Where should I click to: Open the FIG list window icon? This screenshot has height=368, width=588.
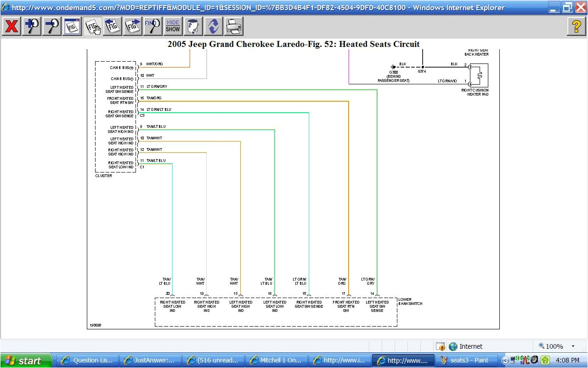click(72, 26)
